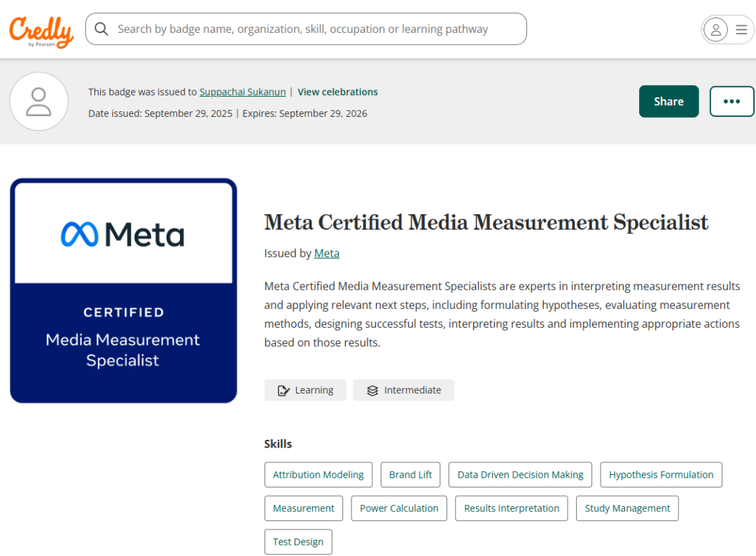Open the hamburger menu icon

[741, 29]
